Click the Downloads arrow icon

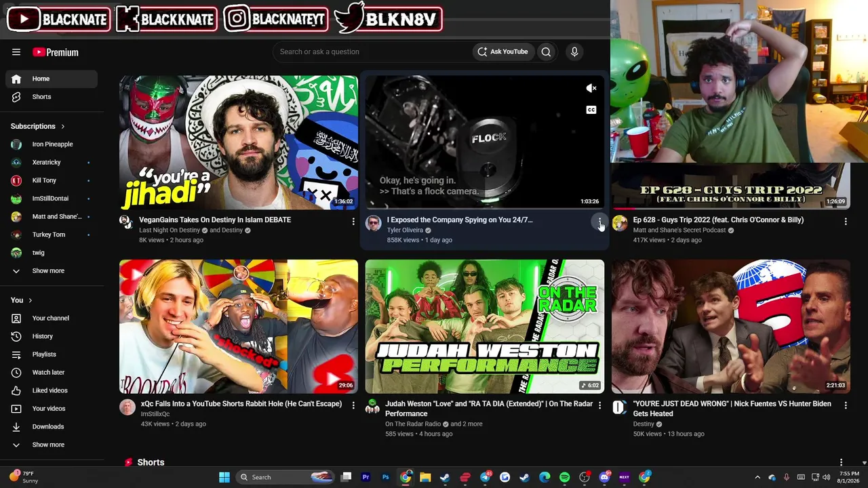pos(16,427)
